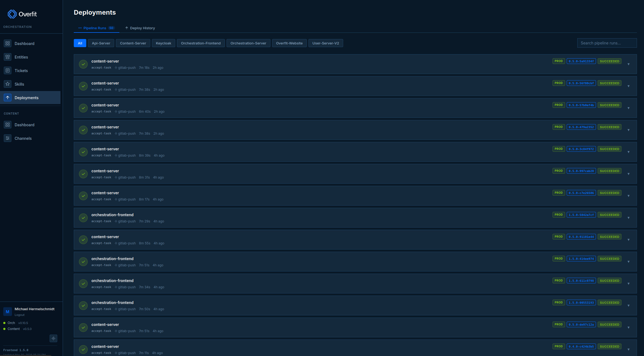Toggle the light/dark theme button

53,338
